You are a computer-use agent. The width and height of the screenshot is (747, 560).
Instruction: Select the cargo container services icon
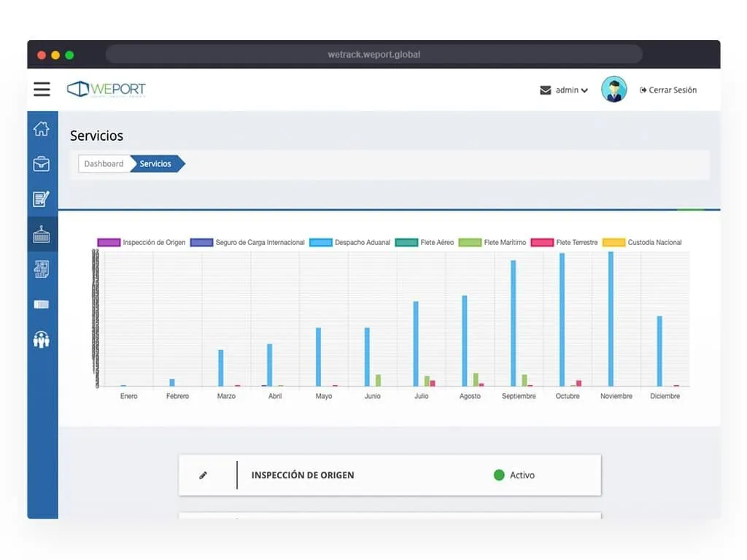click(x=42, y=234)
